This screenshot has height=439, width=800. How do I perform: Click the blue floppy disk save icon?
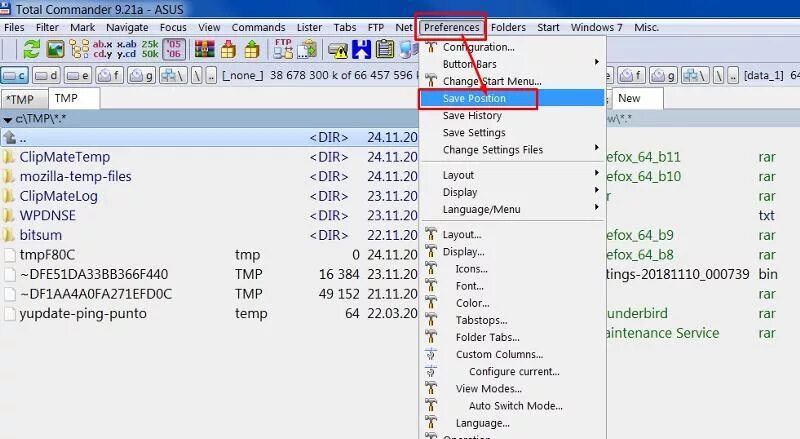tap(361, 50)
